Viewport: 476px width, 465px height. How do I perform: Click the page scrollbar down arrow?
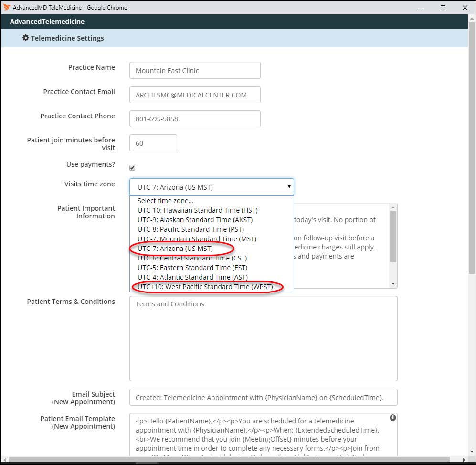[x=472, y=452]
